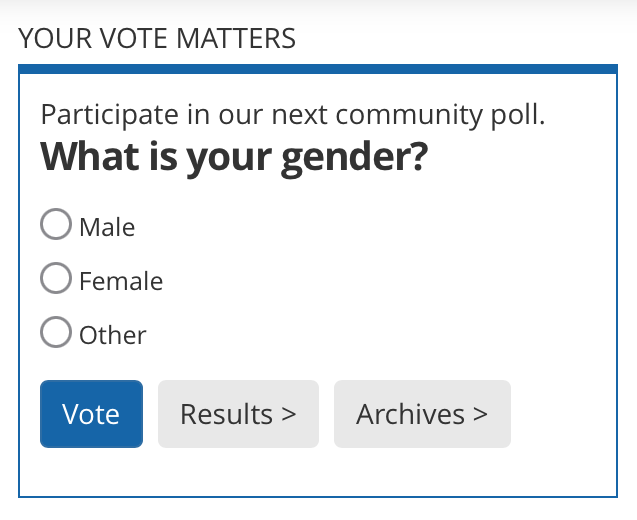Open the poll Archives
Viewport: 637px width, 520px height.
[422, 414]
